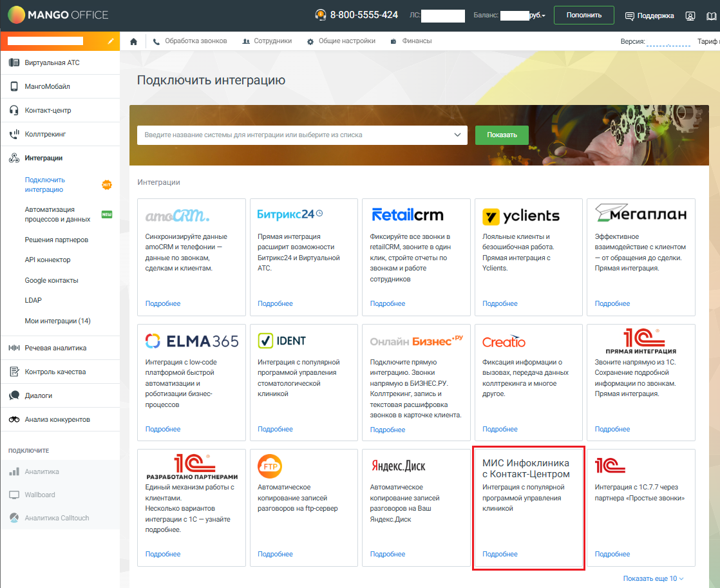Click Подробнее under Битрикс24
The width and height of the screenshot is (720, 588).
tap(275, 303)
